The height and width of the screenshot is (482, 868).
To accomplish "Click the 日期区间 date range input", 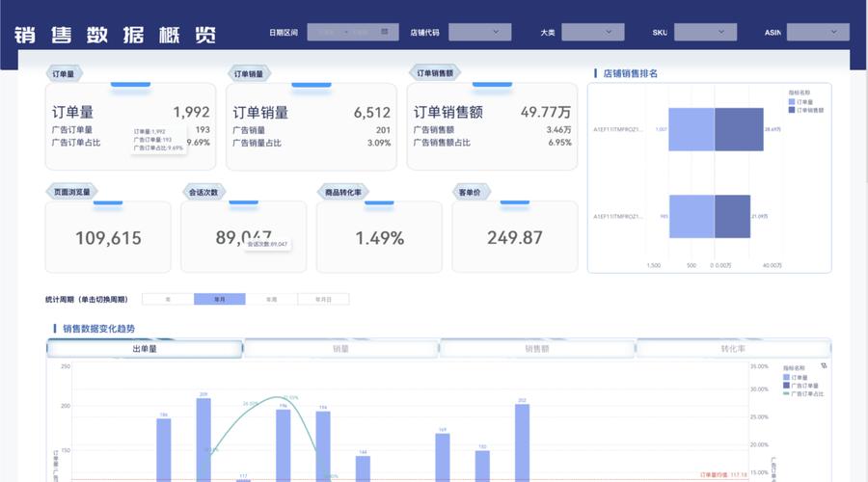I will pos(353,32).
